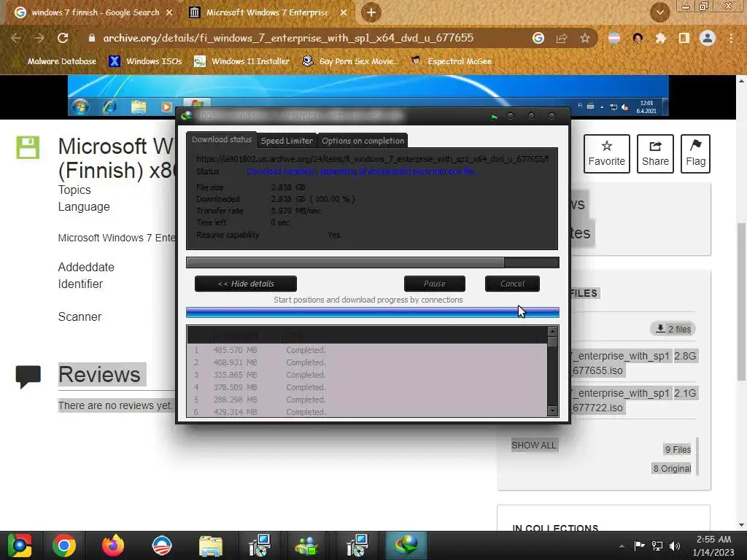747x560 pixels.
Task: Open 8 Original link
Action: coord(672,469)
